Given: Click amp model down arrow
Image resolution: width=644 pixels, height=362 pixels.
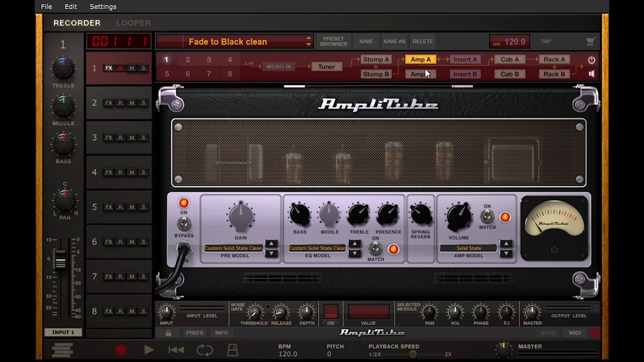Looking at the screenshot, I should tap(506, 253).
